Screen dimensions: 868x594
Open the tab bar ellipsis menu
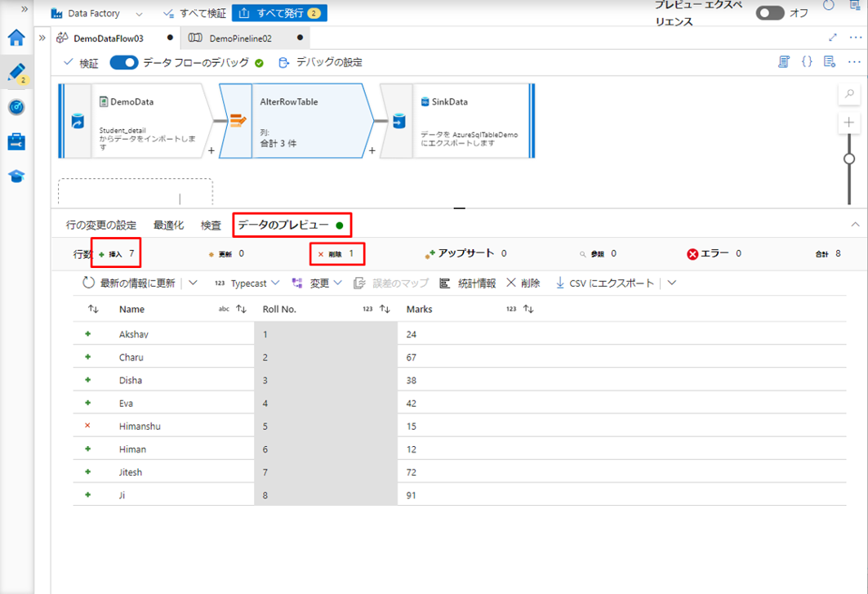coord(855,38)
